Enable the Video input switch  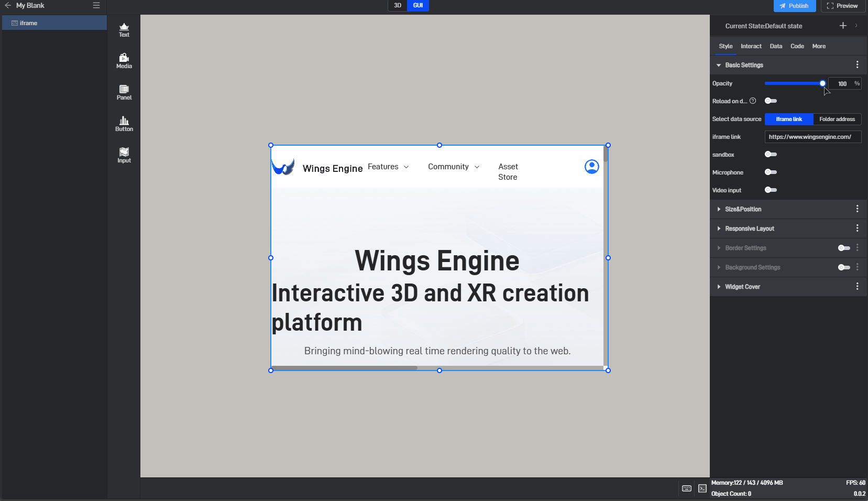(x=771, y=190)
